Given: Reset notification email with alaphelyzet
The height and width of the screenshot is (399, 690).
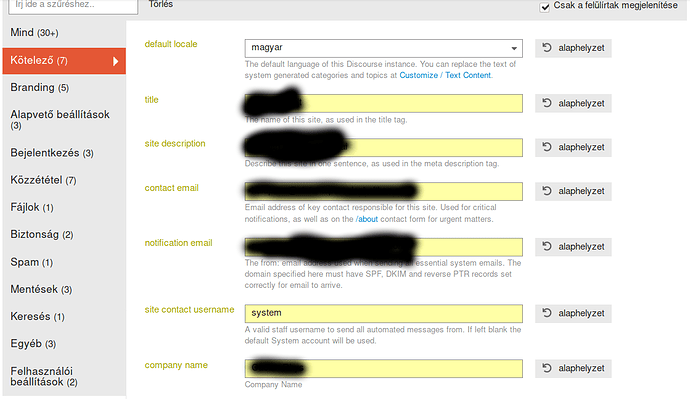Looking at the screenshot, I should tap(573, 247).
